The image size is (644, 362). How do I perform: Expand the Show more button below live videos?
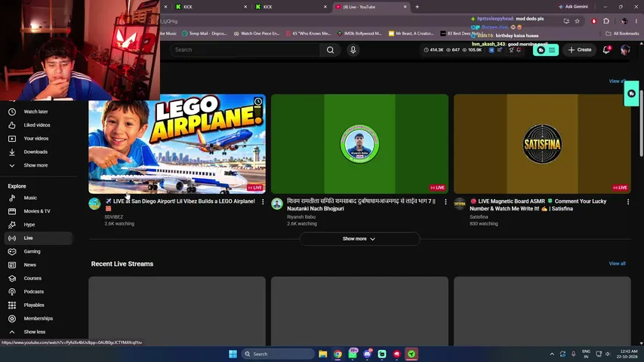(359, 239)
